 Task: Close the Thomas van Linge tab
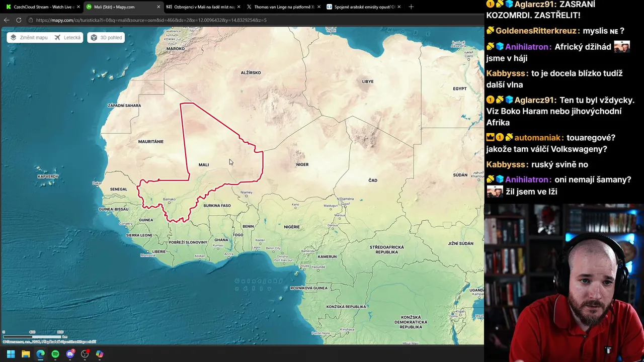(318, 7)
